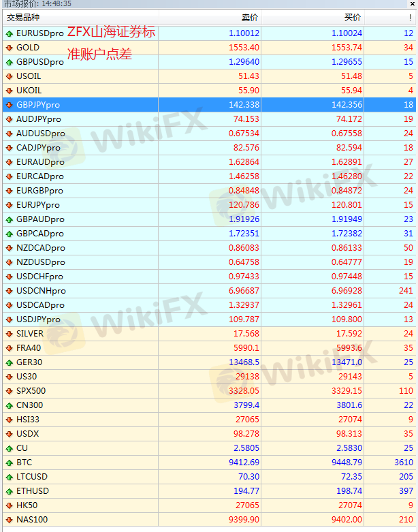Select the SPX500 symbol name
The image size is (418, 532).
pos(31,391)
